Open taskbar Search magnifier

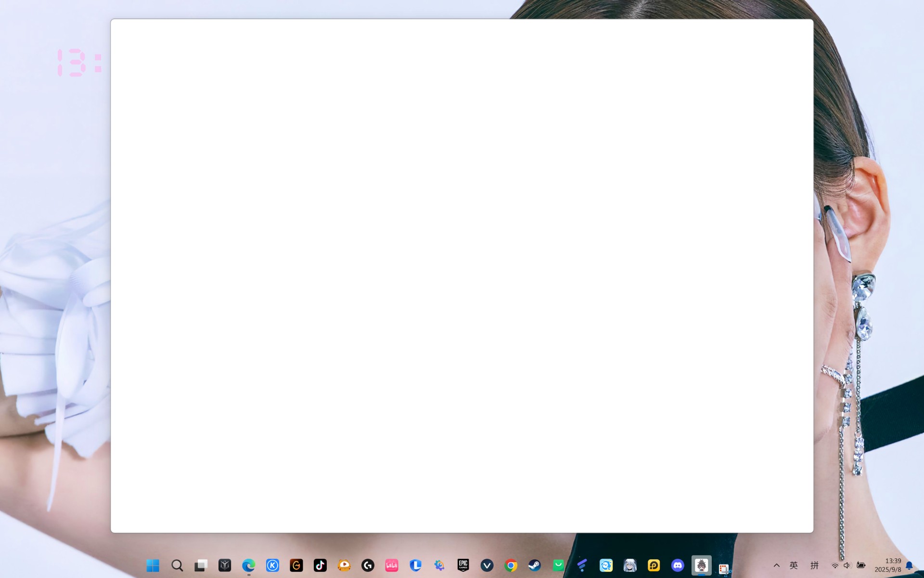[177, 565]
